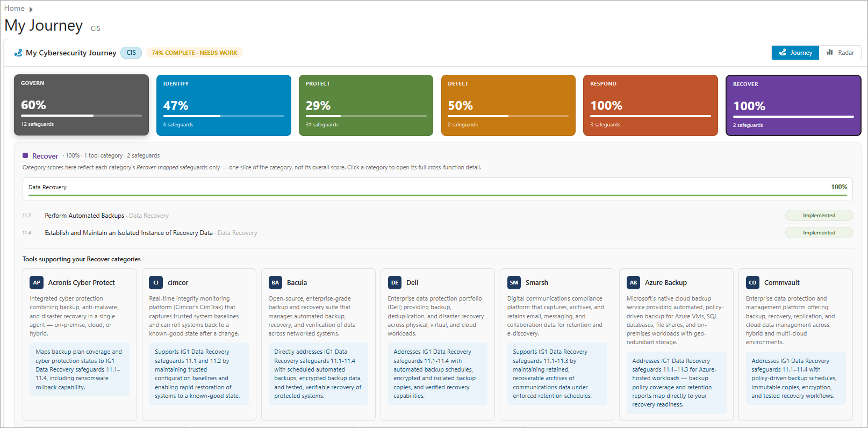Click the DE icon for Dell

point(394,282)
